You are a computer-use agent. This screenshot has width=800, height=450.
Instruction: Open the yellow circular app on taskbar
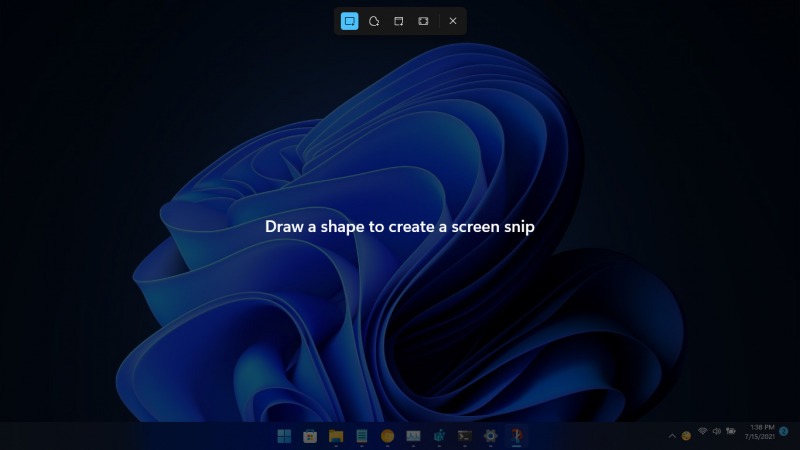click(387, 436)
